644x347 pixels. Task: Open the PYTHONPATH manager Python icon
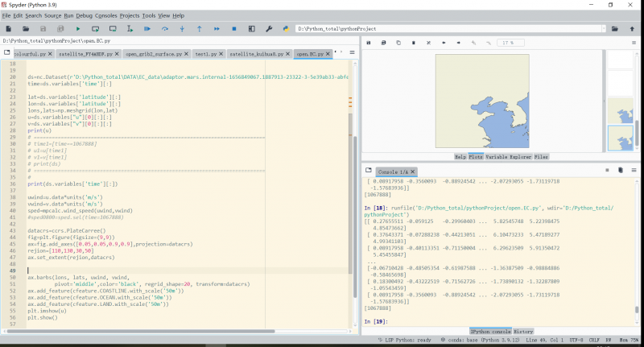(x=287, y=29)
